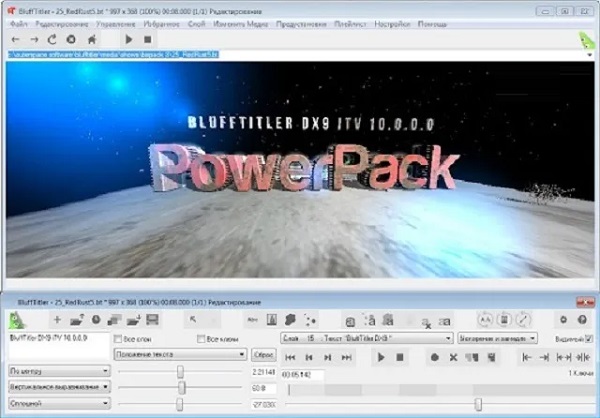Stop playback from the top toolbar
The width and height of the screenshot is (600, 418).
(148, 39)
